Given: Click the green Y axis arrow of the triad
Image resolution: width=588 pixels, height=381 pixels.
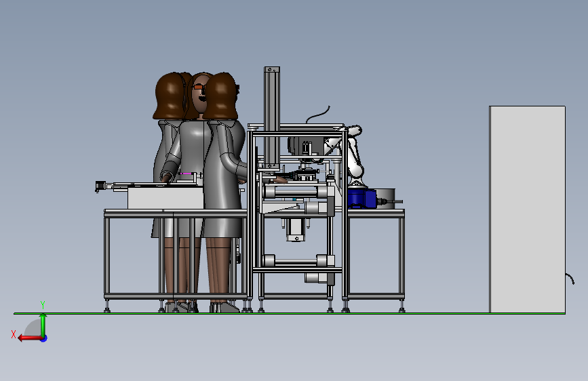Looking at the screenshot, I should 43,325.
